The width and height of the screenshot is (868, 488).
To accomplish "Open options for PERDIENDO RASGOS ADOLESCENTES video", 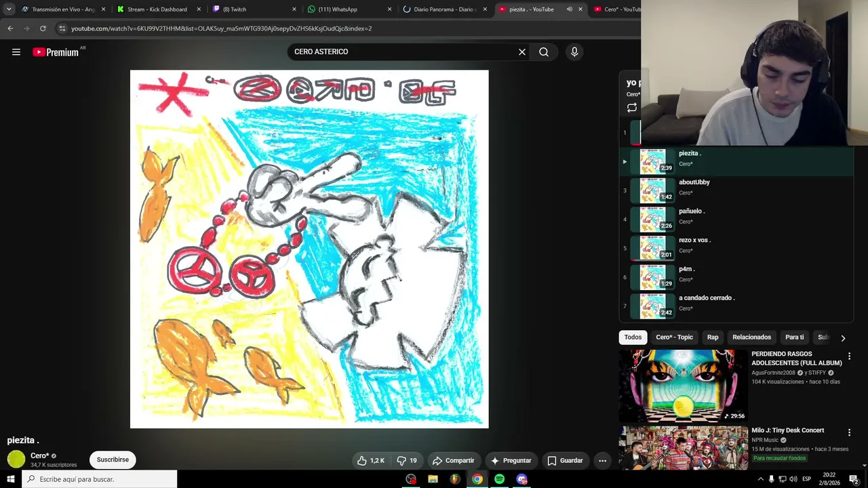I will point(849,356).
